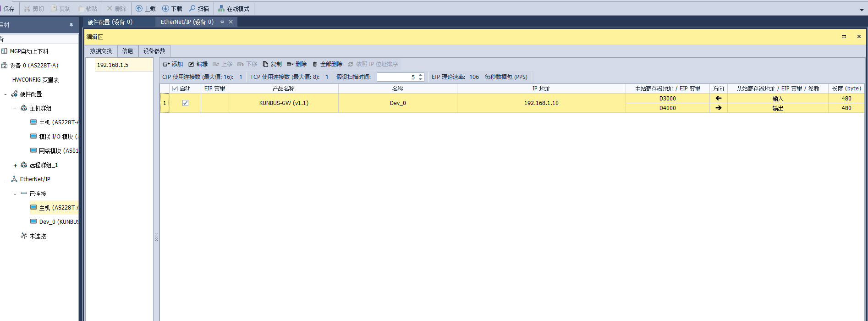Toggle the 启动 header checkbox
Image resolution: width=868 pixels, height=321 pixels.
[x=175, y=89]
